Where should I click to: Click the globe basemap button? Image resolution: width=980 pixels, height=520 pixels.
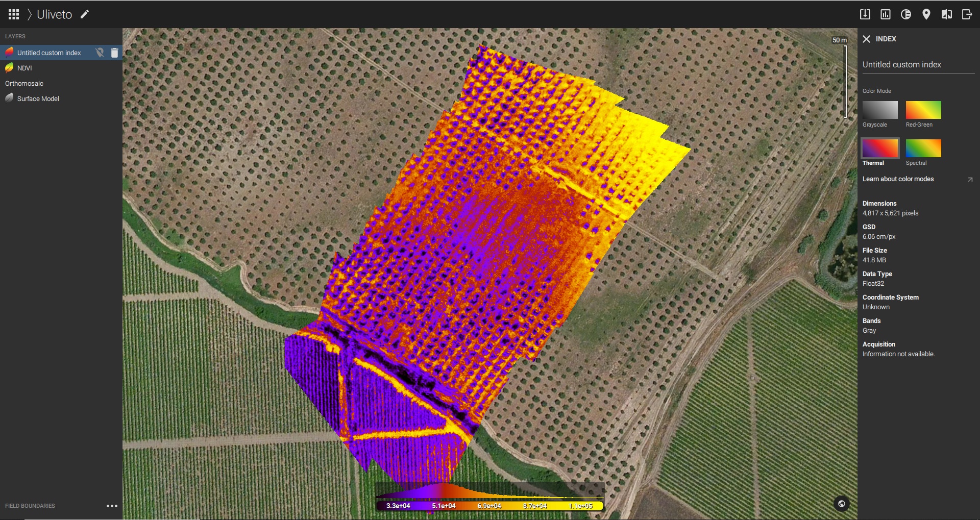tap(842, 504)
